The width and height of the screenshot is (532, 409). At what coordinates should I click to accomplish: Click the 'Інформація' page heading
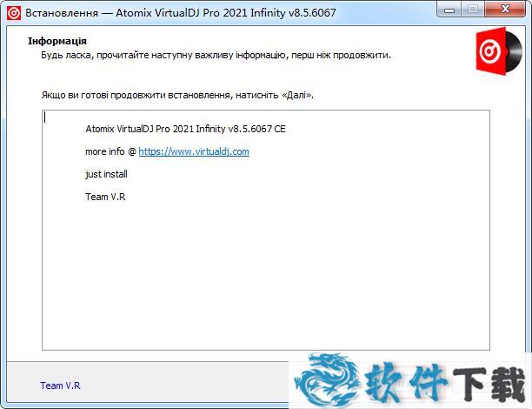point(57,41)
